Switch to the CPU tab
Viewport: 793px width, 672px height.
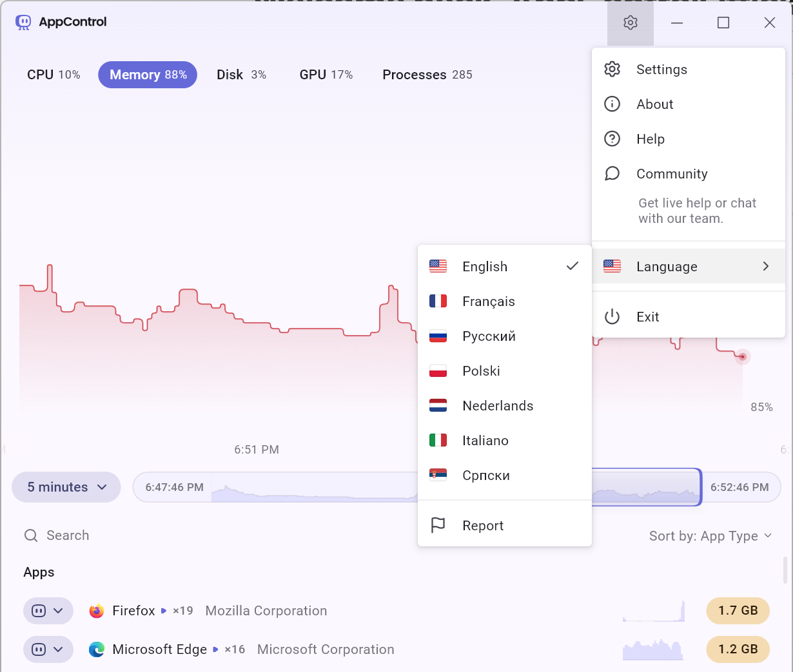click(x=54, y=75)
